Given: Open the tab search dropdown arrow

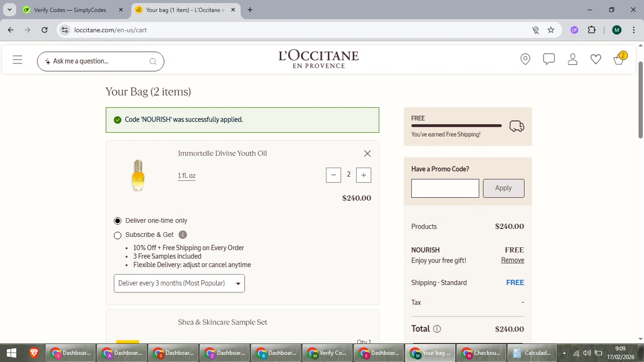Looking at the screenshot, I should [x=9, y=10].
